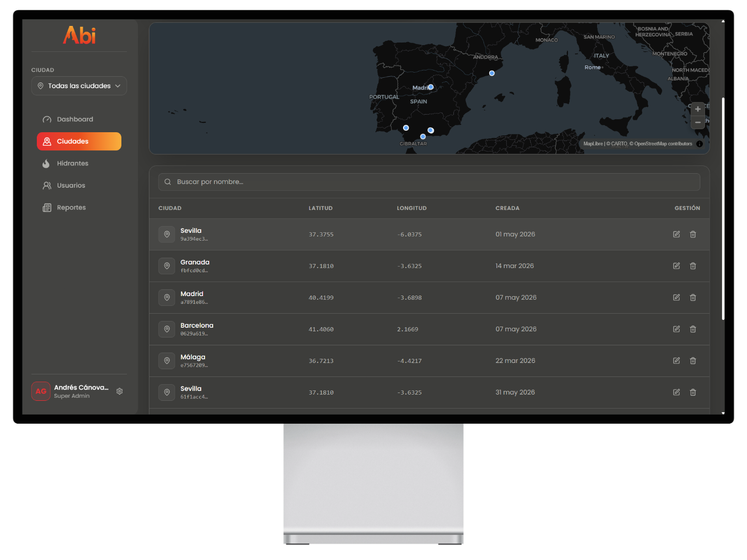Screen dimensions: 747x560
Task: Edit the Madrid row
Action: (x=676, y=298)
